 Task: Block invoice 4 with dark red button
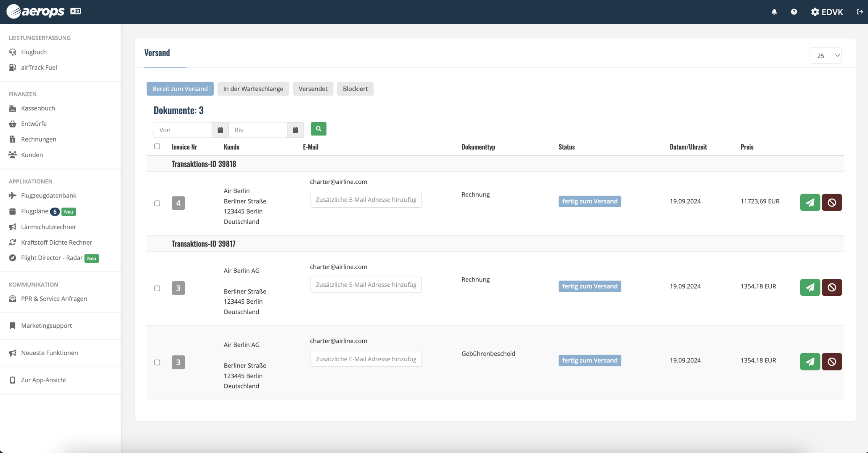(832, 202)
